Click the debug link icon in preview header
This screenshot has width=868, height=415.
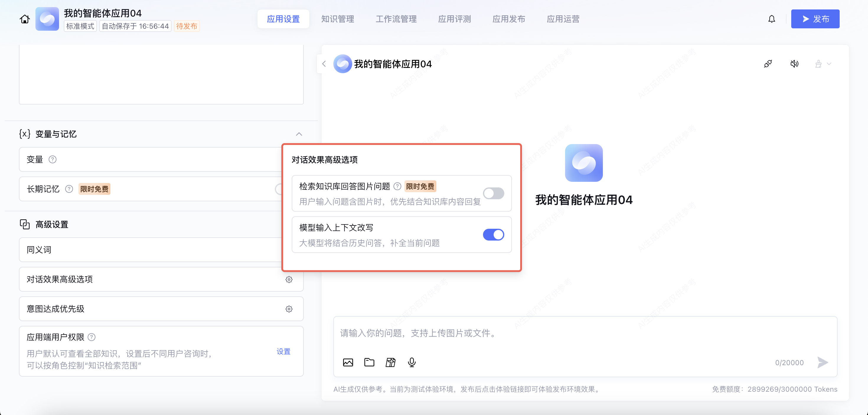[768, 64]
